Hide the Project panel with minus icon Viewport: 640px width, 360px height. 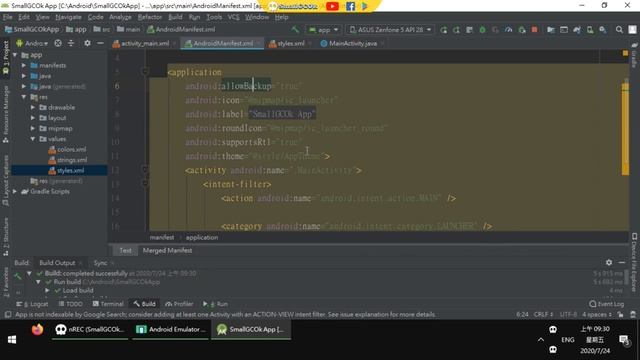click(100, 43)
